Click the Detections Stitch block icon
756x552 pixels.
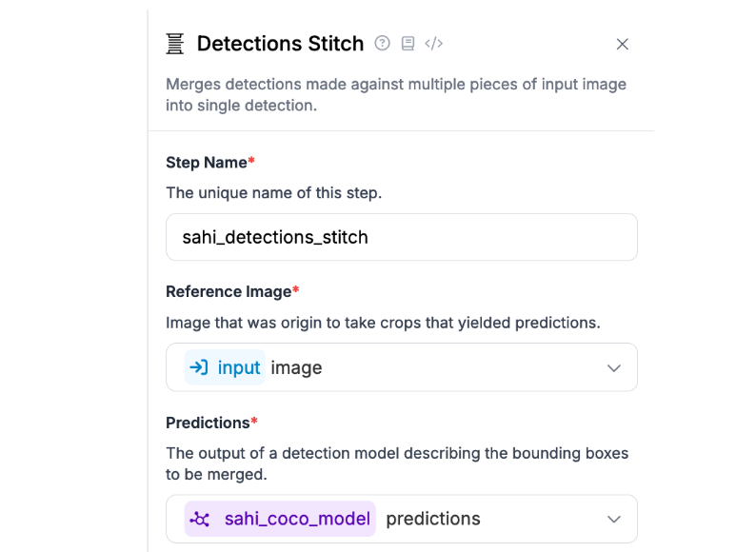(x=175, y=44)
